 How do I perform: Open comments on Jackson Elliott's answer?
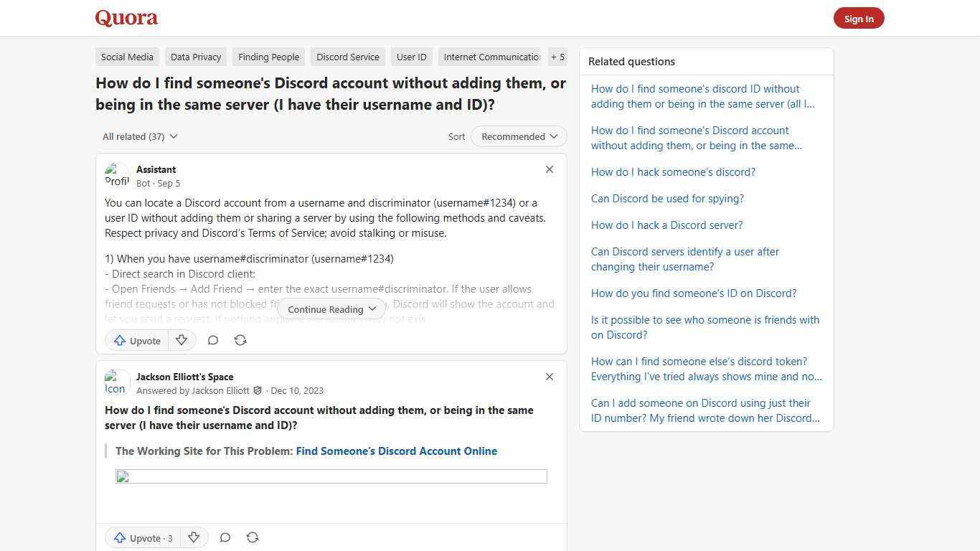coord(225,537)
